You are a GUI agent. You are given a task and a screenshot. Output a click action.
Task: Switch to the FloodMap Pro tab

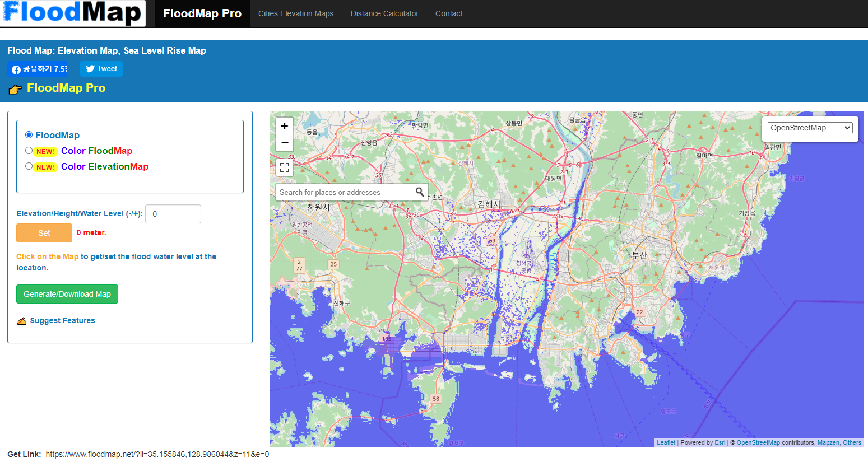pyautogui.click(x=202, y=13)
